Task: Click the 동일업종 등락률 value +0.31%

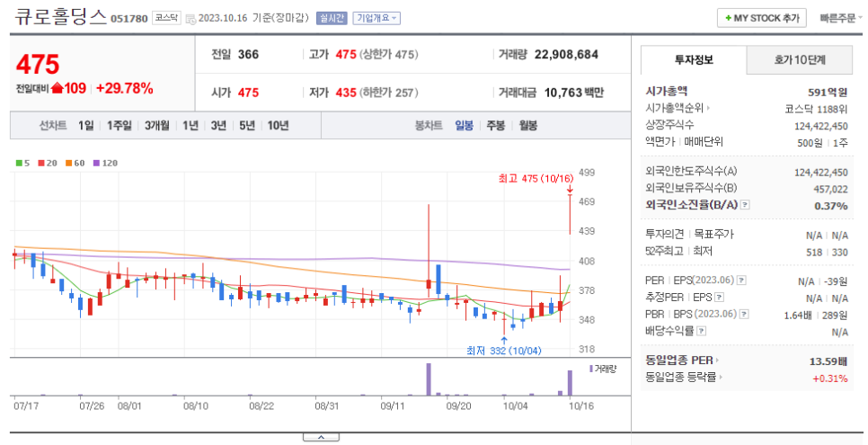Action: 829,378
